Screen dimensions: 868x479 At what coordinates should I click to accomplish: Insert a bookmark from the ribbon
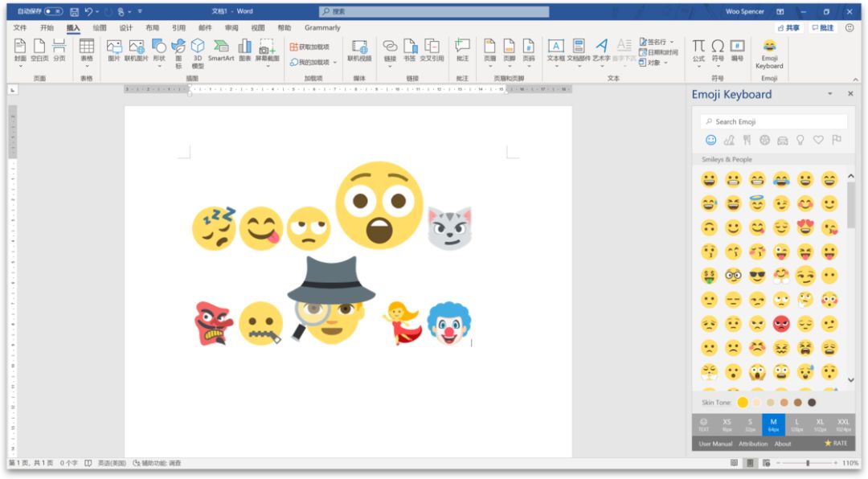410,51
